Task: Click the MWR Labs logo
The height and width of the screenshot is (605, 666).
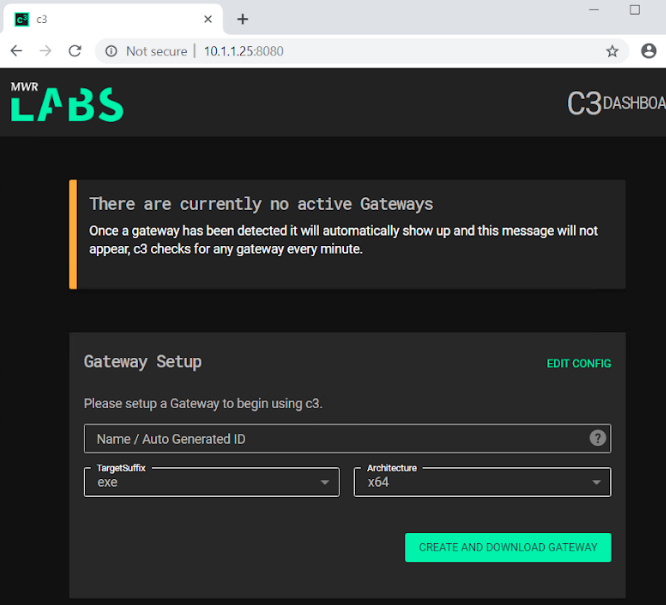Action: click(x=67, y=102)
